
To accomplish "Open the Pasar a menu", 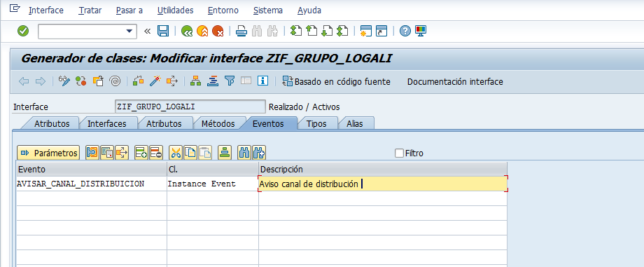I will (x=129, y=11).
